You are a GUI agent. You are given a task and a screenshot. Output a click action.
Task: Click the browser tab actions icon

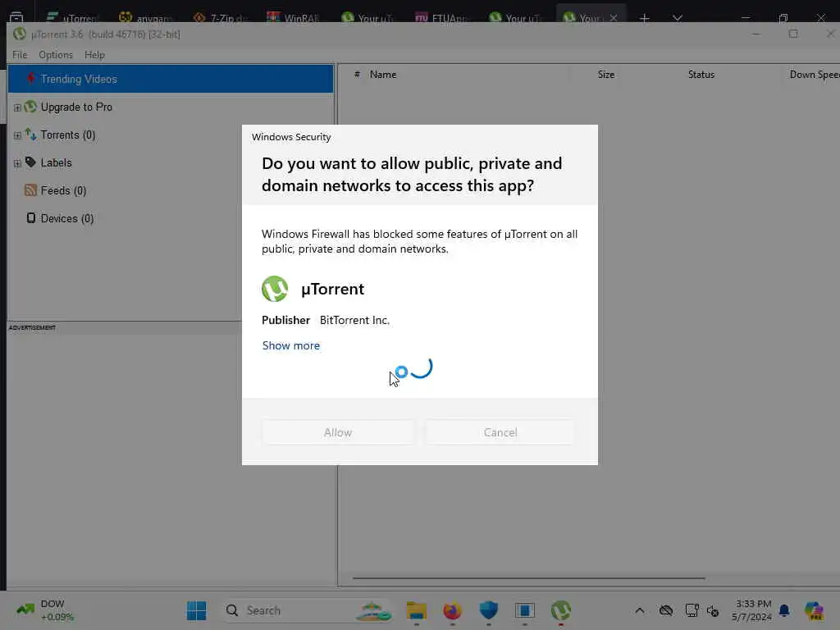(16, 16)
